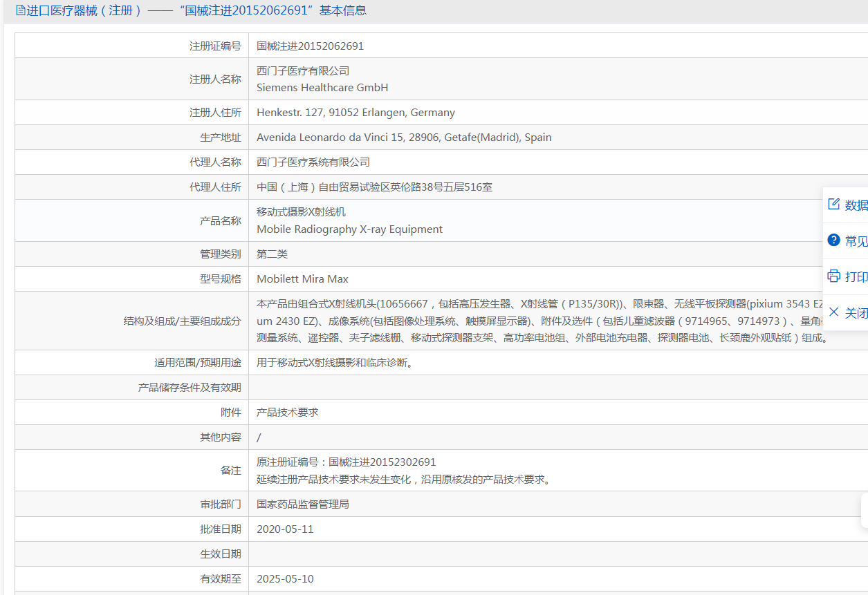Click the 批准日期 label cell

(x=132, y=529)
